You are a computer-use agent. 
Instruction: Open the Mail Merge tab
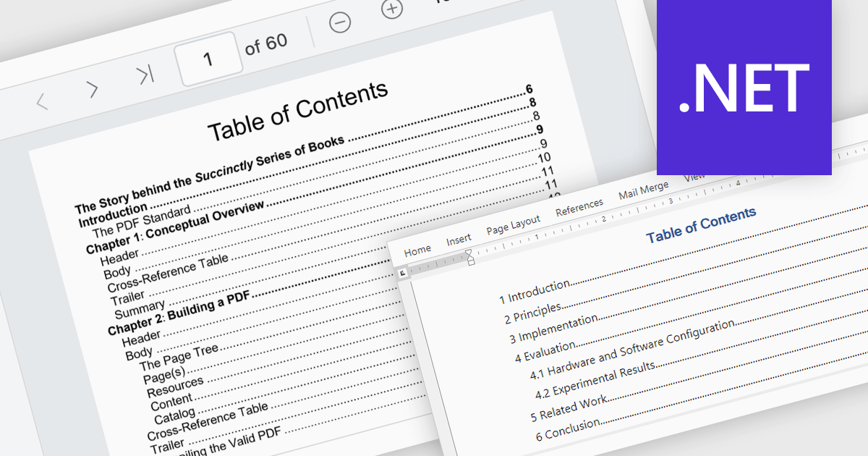(x=643, y=190)
